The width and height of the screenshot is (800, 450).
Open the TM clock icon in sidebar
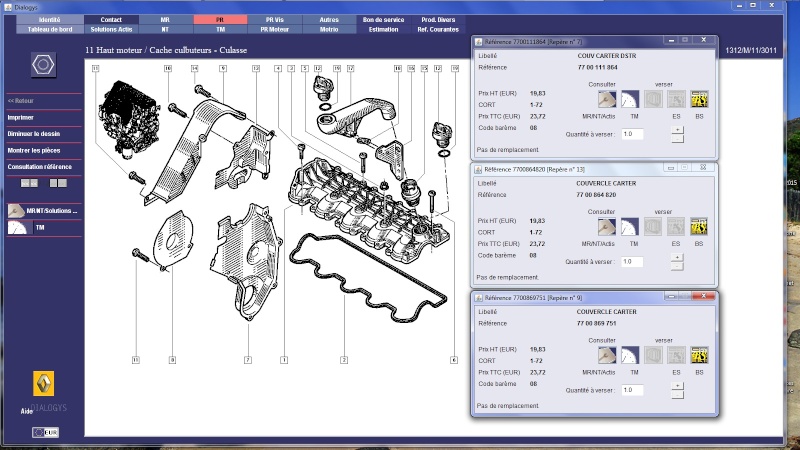(x=17, y=228)
